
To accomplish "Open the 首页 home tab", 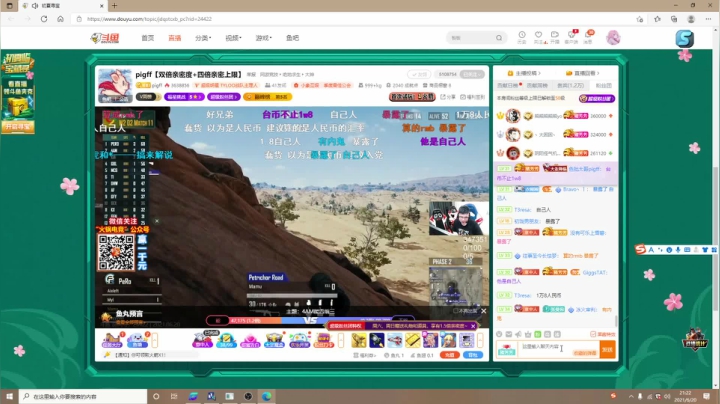I will 147,38.
